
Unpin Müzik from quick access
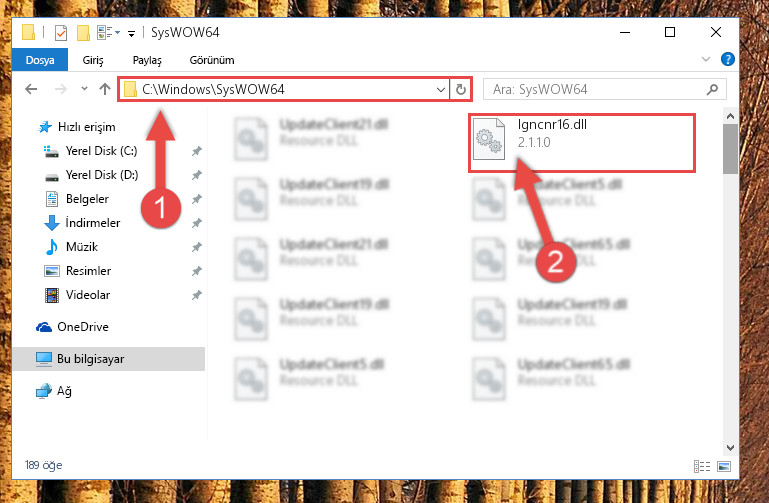[x=197, y=247]
